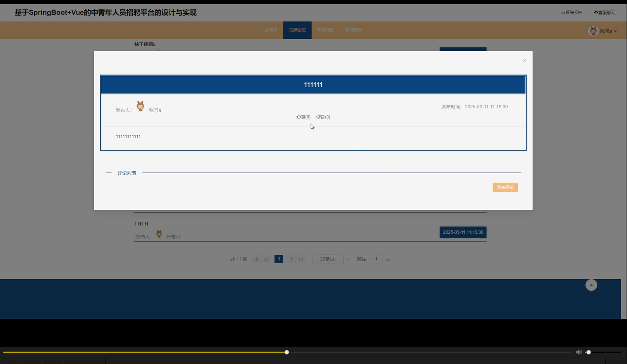The image size is (627, 364).
Task: Click the post content 11111111111
Action: 128,136
